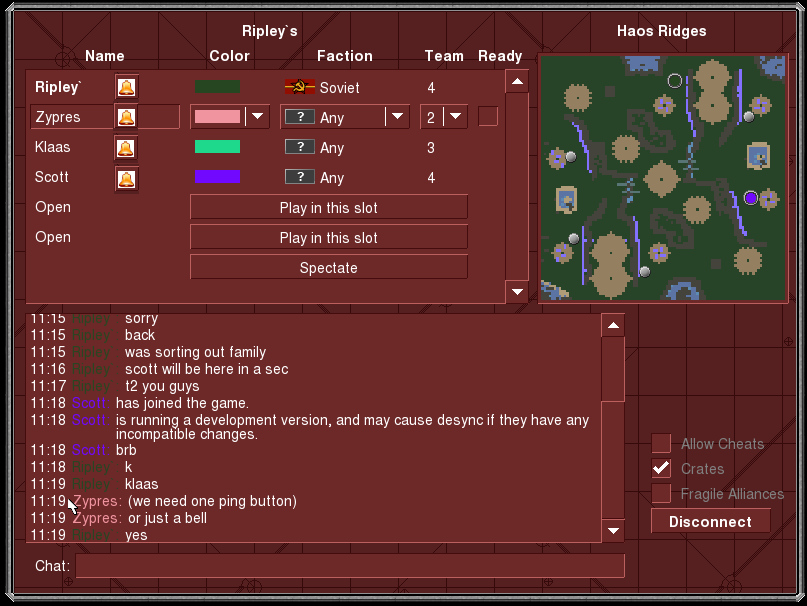Click the chat scrollbar thumb
The image size is (807, 606).
click(x=613, y=369)
